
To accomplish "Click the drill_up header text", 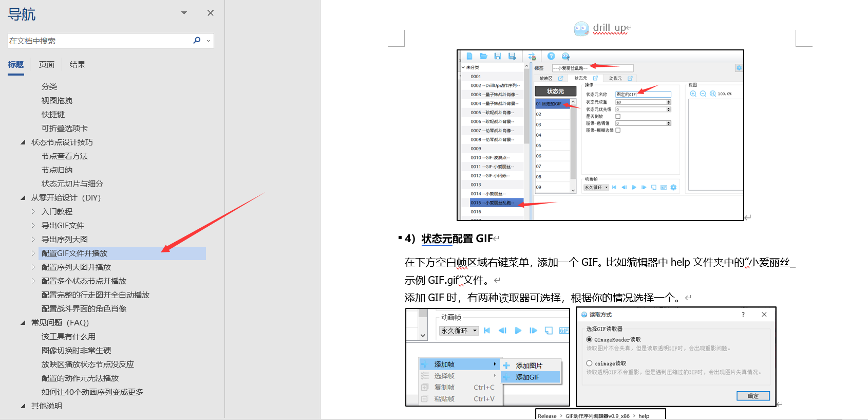I will pos(610,28).
